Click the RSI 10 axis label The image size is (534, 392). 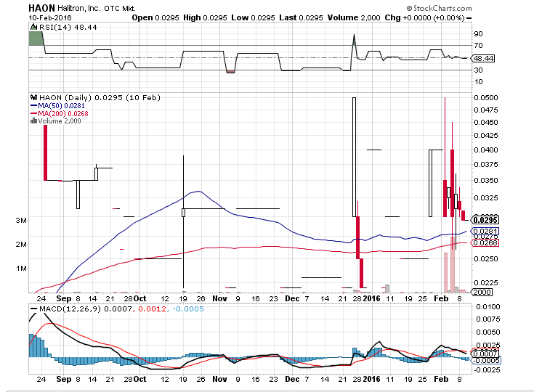pyautogui.click(x=478, y=81)
